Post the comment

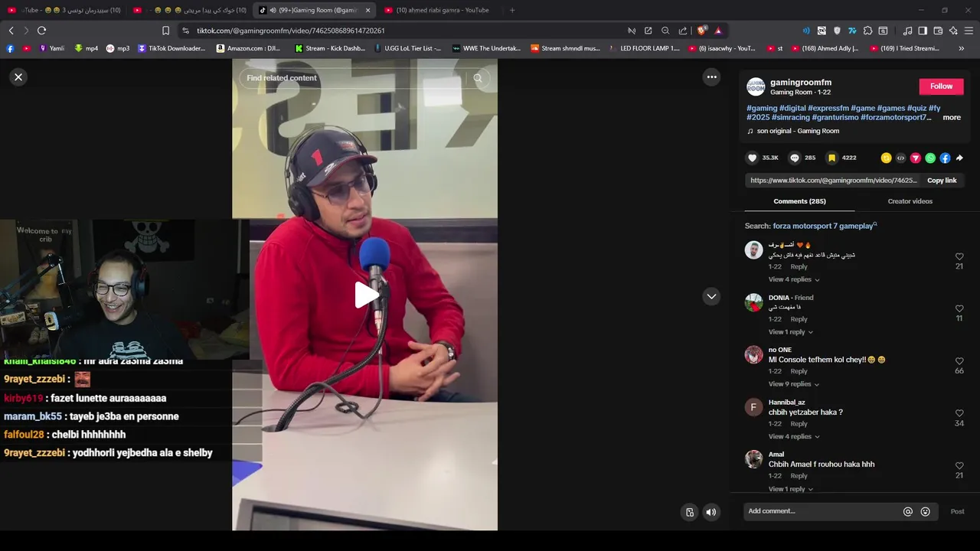(x=957, y=512)
